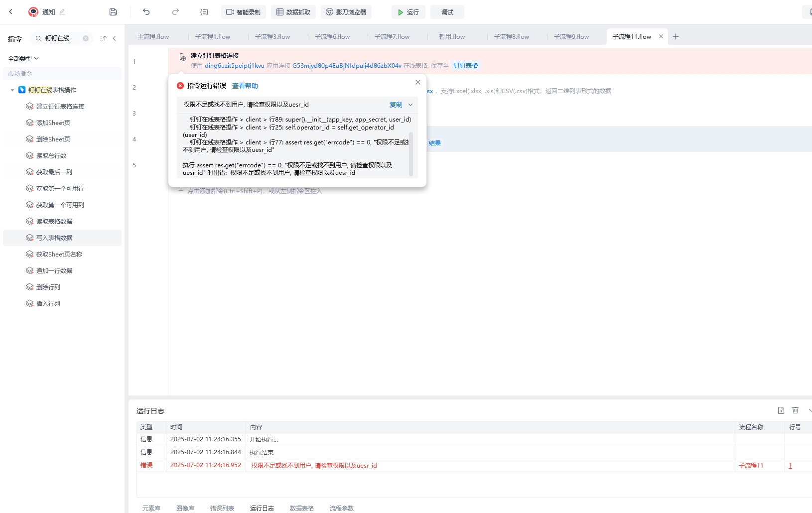Switch to 子流程9.flow tab
Screen dimensions: 812x513
click(x=571, y=37)
